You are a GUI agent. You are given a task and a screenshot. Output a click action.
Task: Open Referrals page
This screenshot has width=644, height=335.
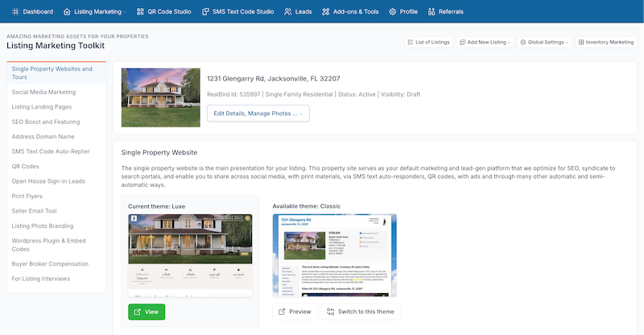(446, 11)
